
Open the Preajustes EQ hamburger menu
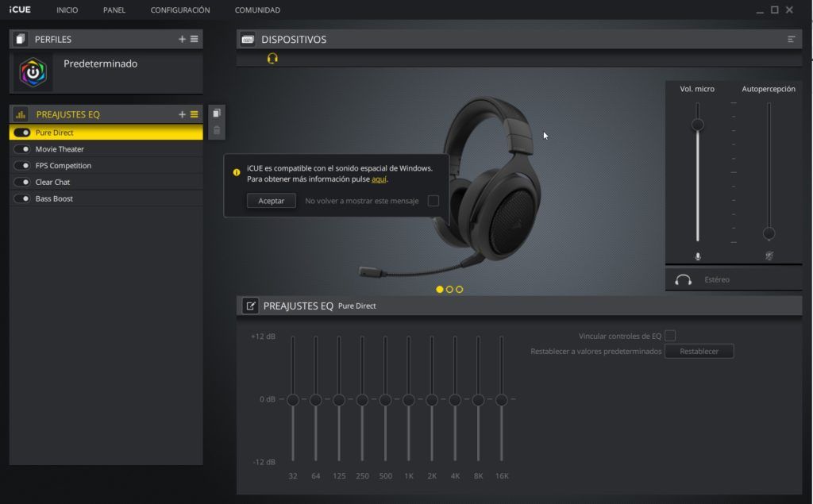(194, 114)
